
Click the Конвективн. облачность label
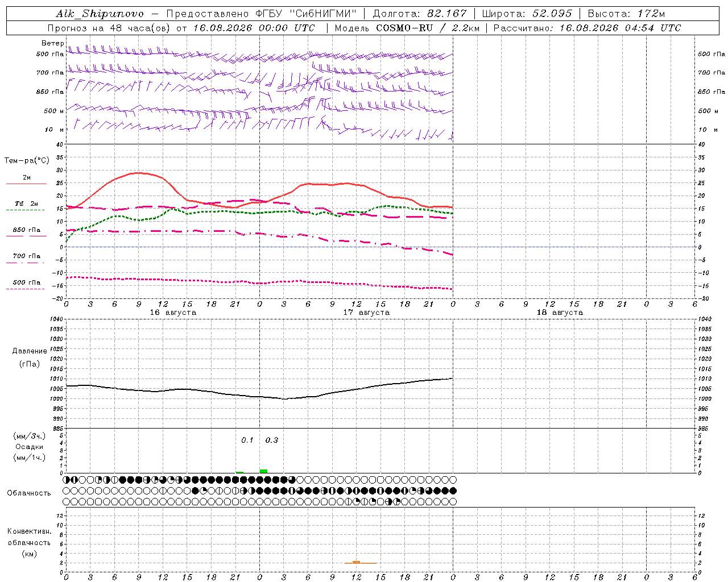click(x=29, y=542)
